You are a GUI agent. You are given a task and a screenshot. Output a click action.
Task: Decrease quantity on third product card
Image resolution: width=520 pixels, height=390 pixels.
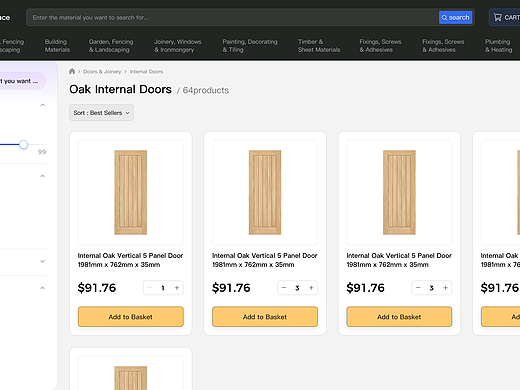[418, 288]
